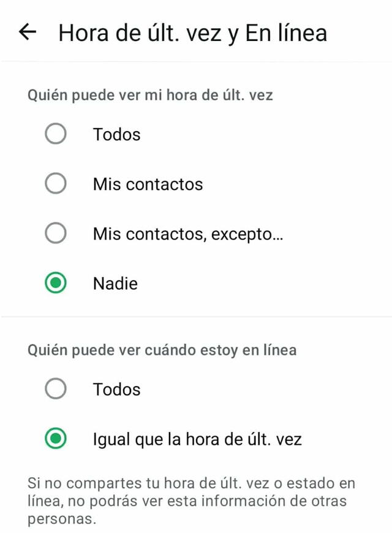The height and width of the screenshot is (533, 392).
Task: Tap the Igual que la hora de últ. vez label
Action: tap(197, 439)
